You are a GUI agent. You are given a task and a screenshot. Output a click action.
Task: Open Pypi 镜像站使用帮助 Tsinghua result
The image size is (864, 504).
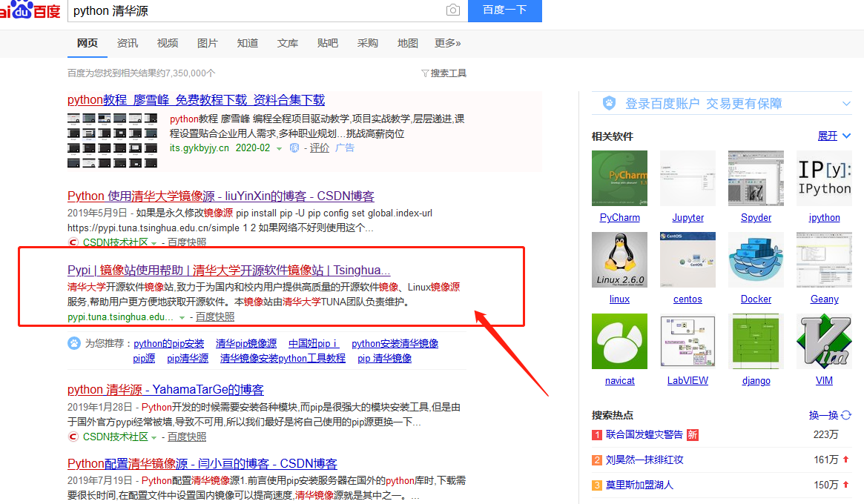coord(228,270)
